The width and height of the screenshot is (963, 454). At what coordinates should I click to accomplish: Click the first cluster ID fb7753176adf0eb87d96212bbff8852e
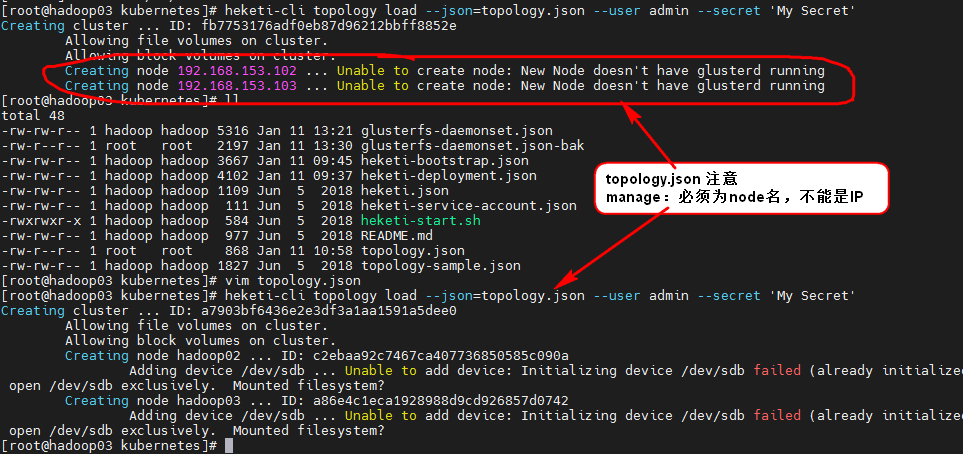(329, 26)
